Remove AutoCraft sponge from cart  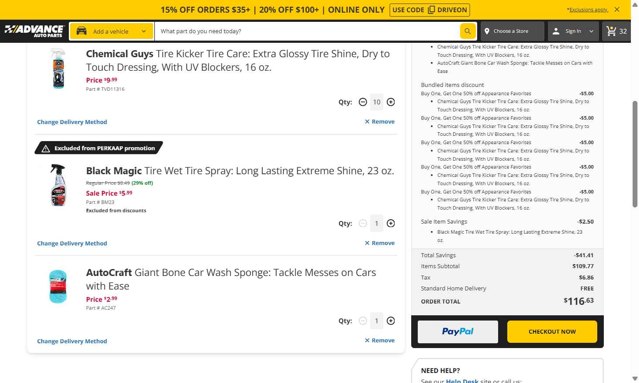pos(379,340)
